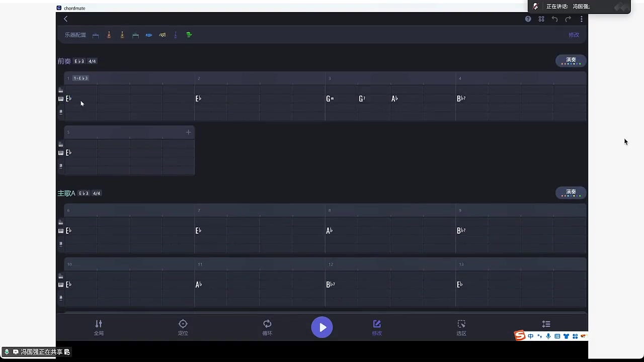Open the three-dot more options menu
The image size is (644, 362).
582,19
